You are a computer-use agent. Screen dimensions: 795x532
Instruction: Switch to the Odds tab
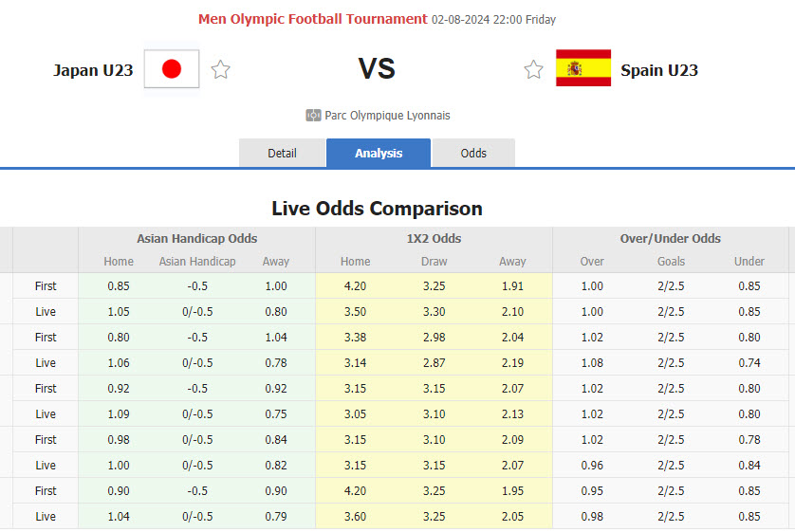coord(473,153)
